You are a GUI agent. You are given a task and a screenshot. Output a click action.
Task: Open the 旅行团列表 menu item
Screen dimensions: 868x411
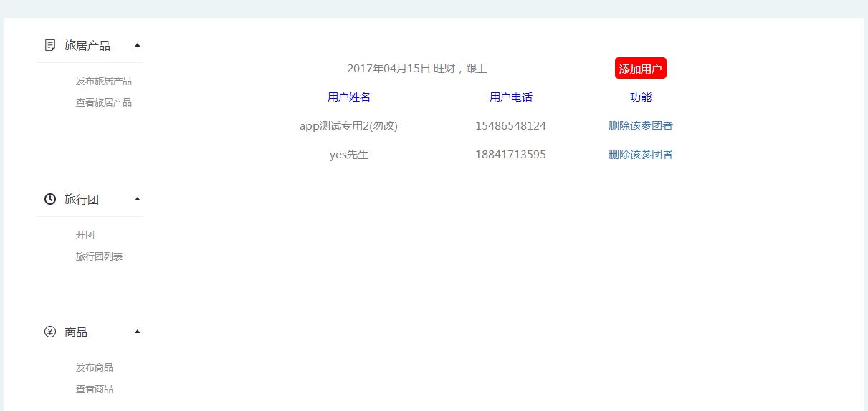(x=99, y=256)
